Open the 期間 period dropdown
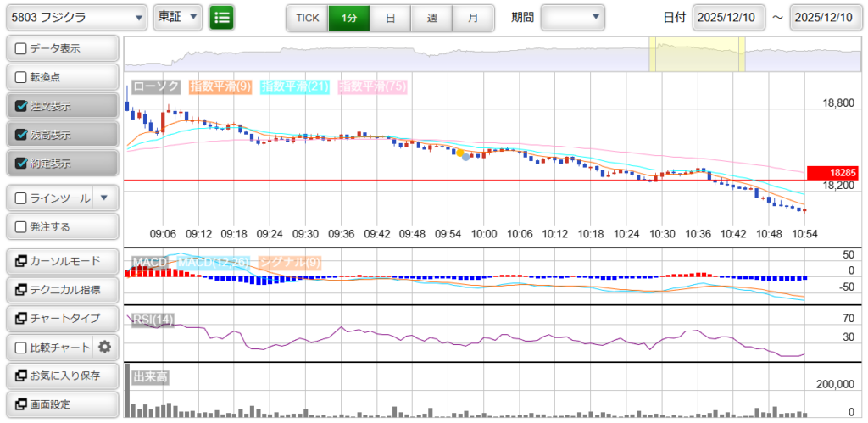The image size is (868, 423). [x=573, y=18]
